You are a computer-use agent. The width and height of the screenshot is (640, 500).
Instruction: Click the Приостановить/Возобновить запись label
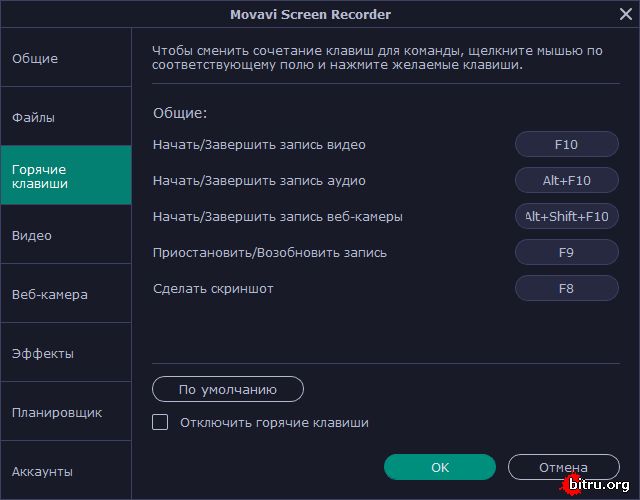tap(270, 253)
